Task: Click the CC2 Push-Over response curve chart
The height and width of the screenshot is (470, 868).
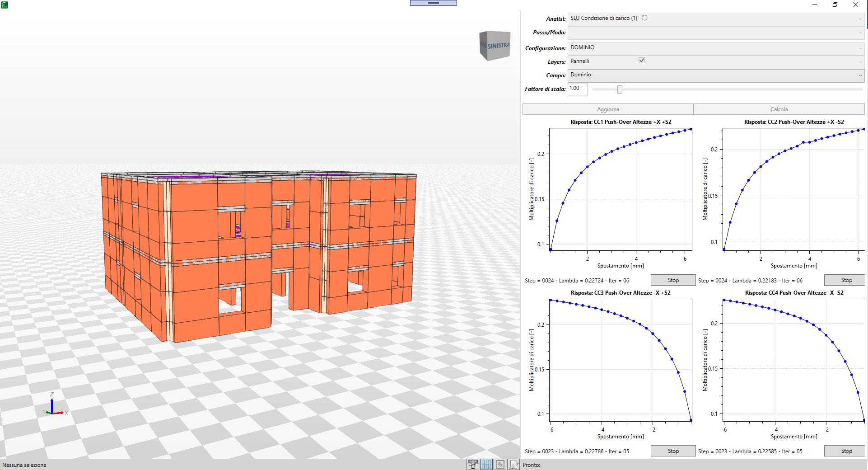Action: pos(793,189)
